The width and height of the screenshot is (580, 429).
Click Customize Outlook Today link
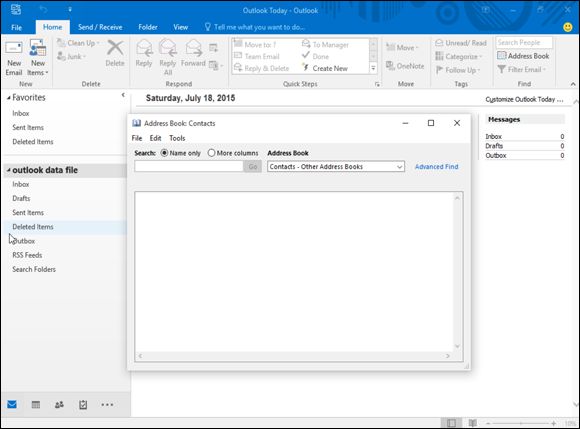tap(524, 99)
